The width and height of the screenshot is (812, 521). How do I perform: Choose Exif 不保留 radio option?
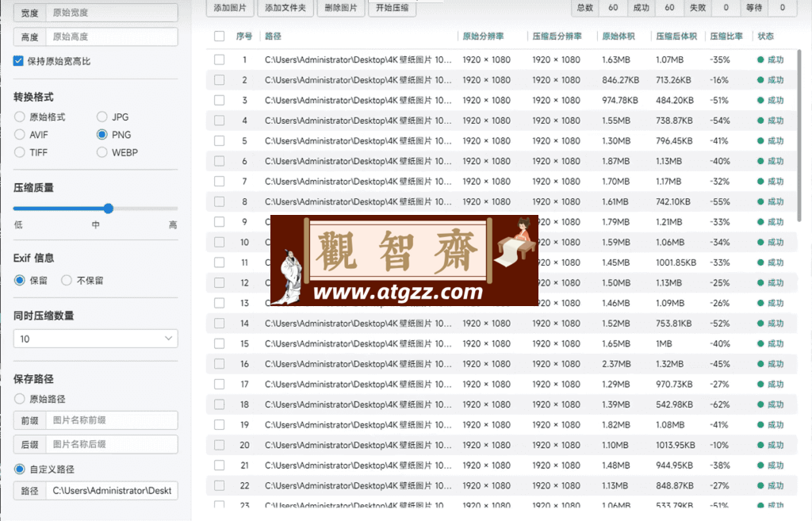tap(67, 280)
